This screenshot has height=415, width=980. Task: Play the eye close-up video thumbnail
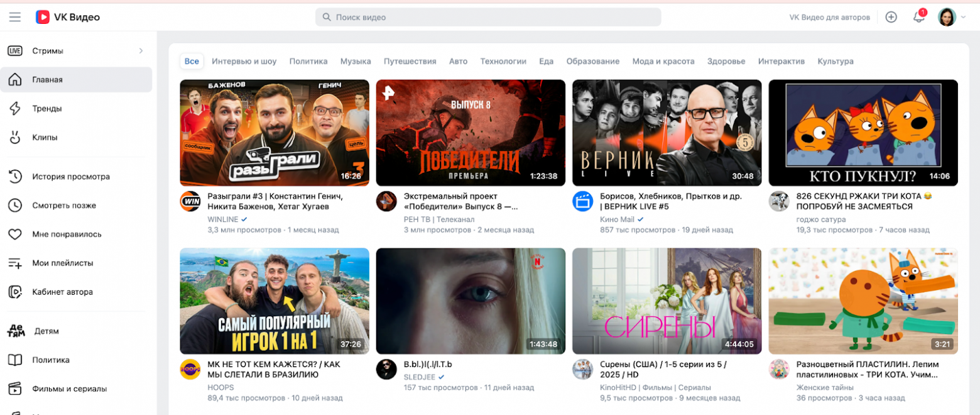coord(471,301)
